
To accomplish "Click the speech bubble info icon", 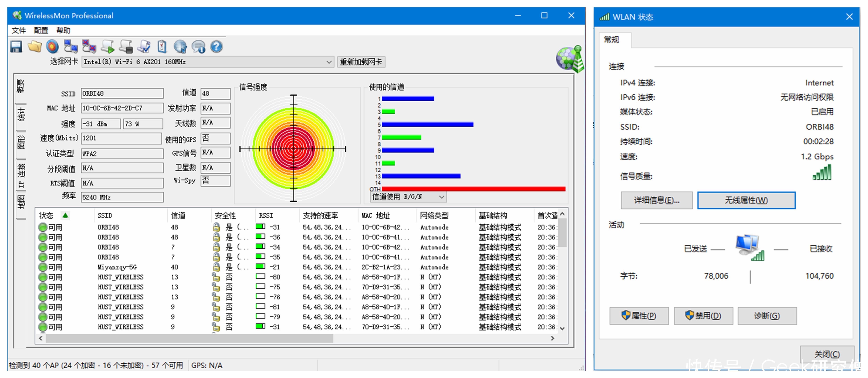I will click(198, 47).
